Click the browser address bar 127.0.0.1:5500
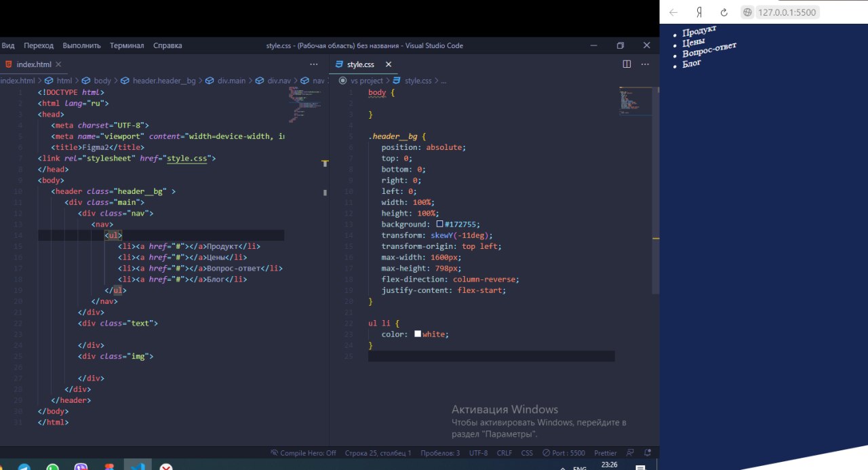Viewport: 868px width, 470px height. click(x=787, y=12)
